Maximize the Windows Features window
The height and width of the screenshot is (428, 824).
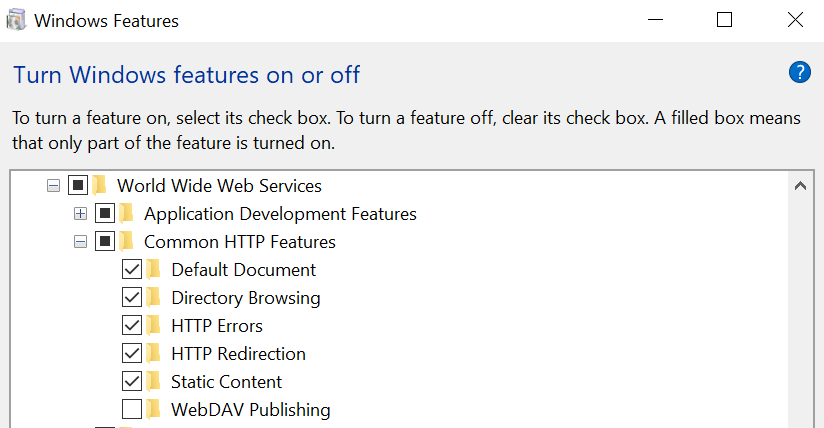tap(725, 20)
